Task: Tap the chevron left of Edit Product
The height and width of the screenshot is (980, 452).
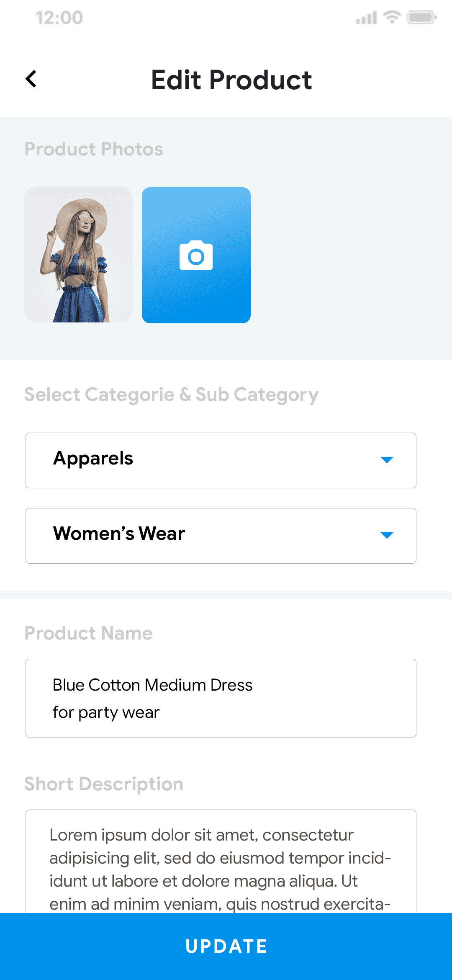Action: [x=31, y=79]
